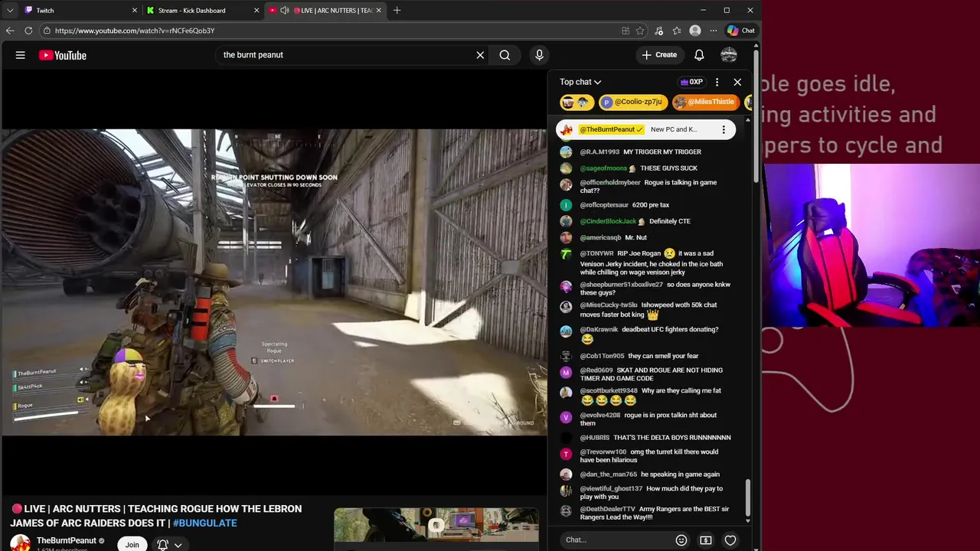The image size is (980, 551).
Task: Open the YouTube guide hamburger menu
Action: 21,55
